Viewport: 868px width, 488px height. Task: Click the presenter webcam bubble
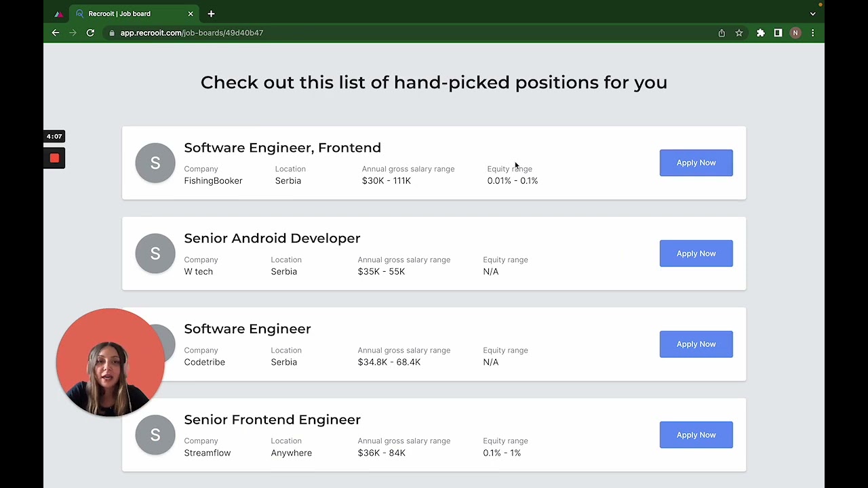tap(111, 363)
